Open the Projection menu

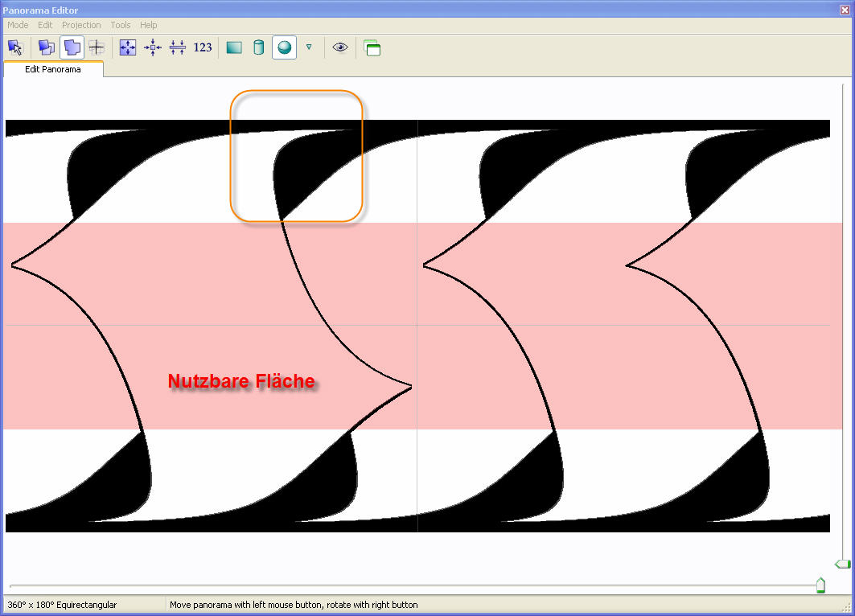coord(81,25)
